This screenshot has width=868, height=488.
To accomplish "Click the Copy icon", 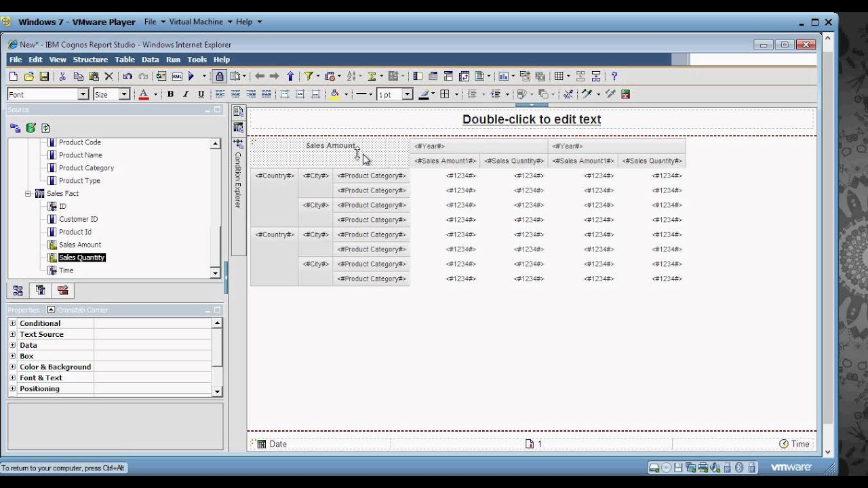I will (78, 77).
